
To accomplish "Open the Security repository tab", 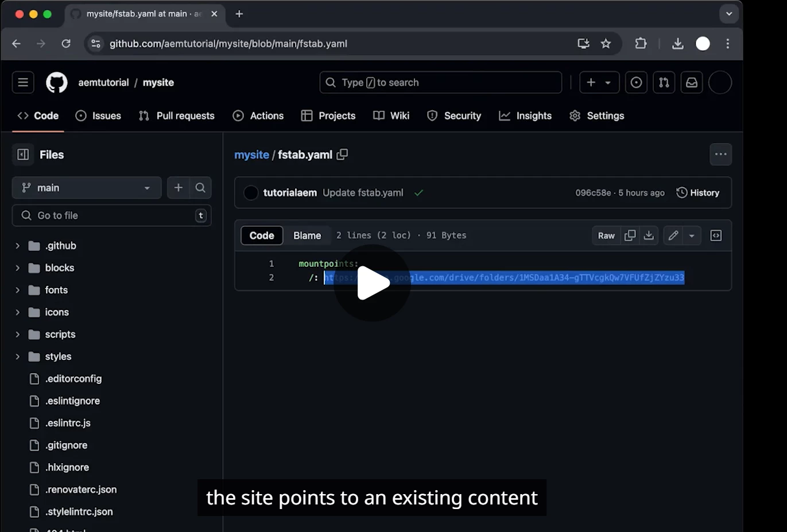I will pos(454,116).
